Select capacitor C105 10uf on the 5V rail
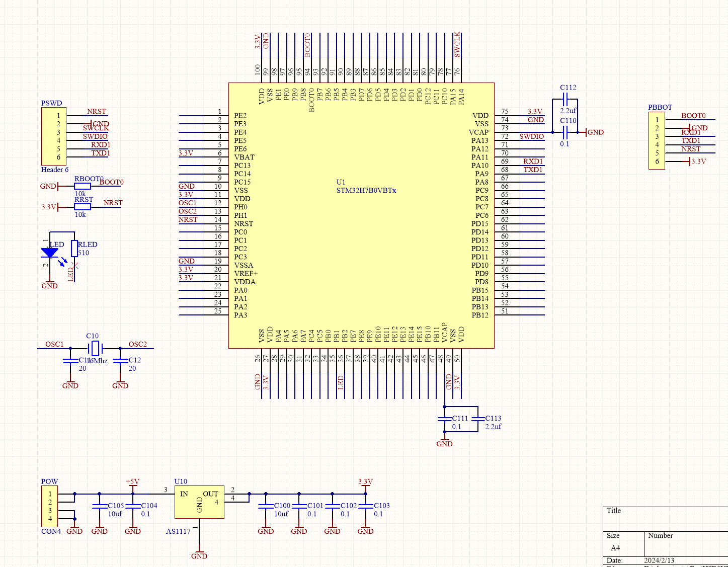The image size is (728, 567). coord(100,506)
